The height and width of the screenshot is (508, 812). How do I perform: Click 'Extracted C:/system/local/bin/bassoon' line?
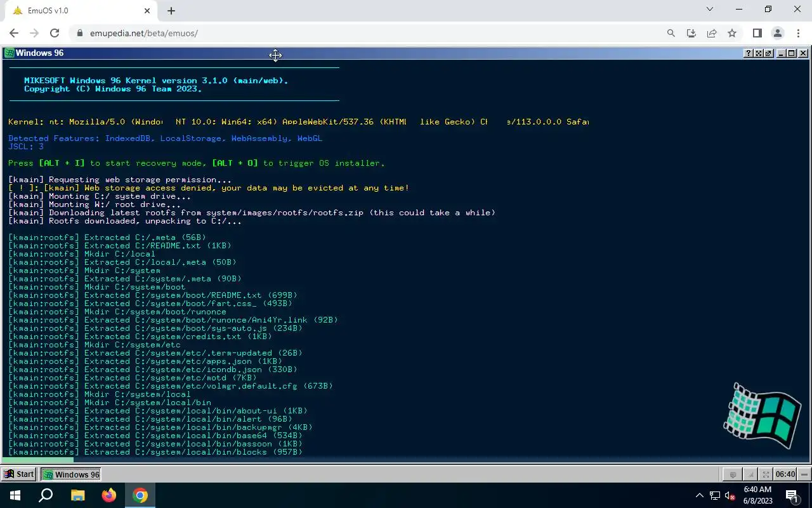coord(155,444)
